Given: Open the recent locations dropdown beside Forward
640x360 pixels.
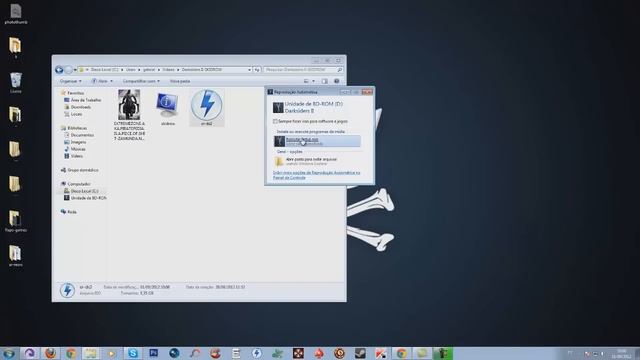Looking at the screenshot, I should [x=75, y=70].
